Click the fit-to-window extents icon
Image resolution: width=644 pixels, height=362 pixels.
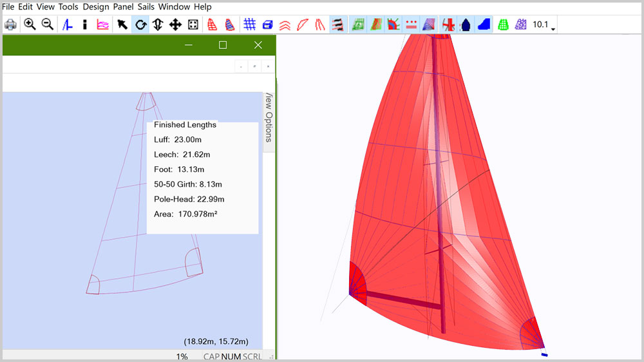pyautogui.click(x=193, y=24)
